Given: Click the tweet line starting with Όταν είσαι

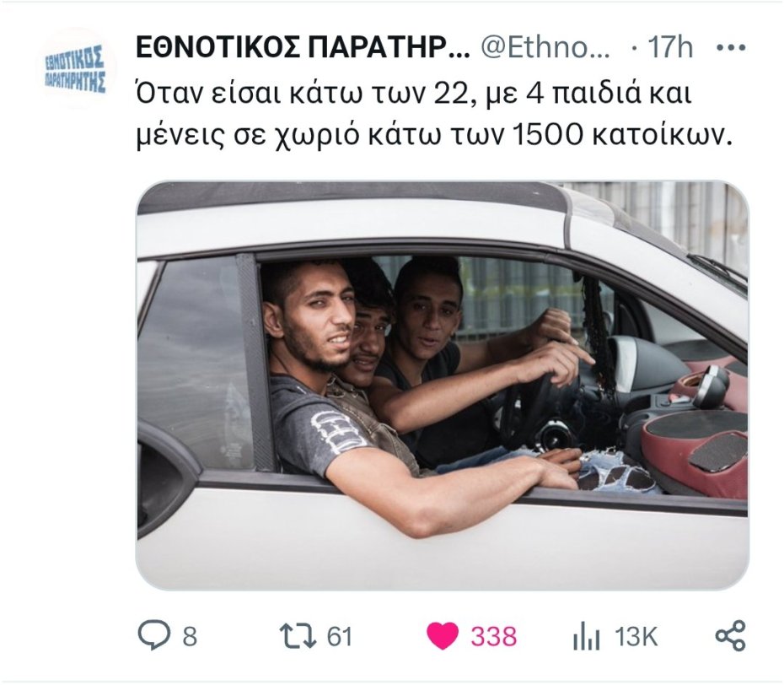Looking at the screenshot, I should (414, 93).
